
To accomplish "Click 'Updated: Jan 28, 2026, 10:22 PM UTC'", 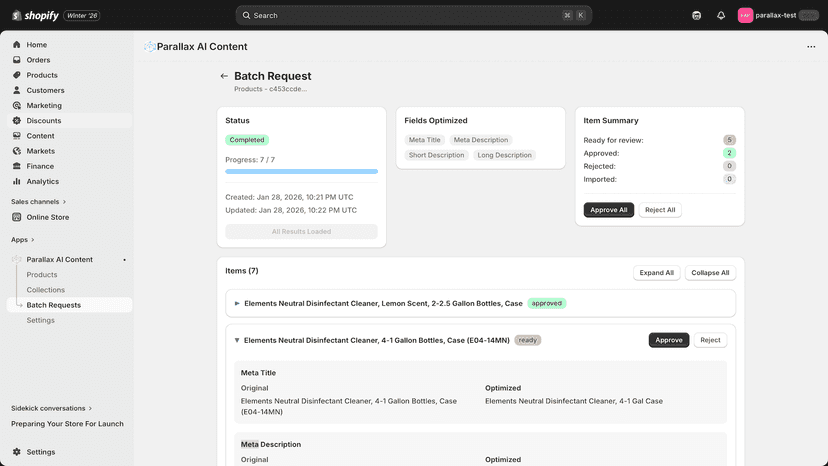I will 291,210.
